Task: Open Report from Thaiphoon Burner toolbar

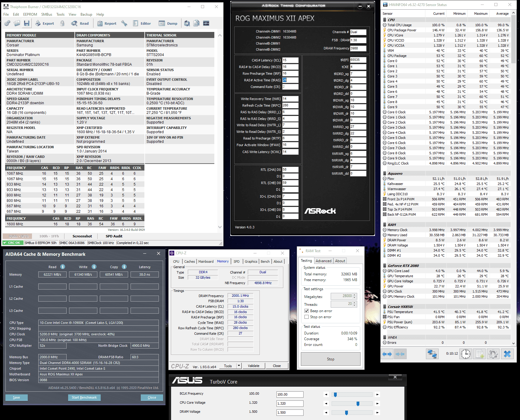Action: 107,23
